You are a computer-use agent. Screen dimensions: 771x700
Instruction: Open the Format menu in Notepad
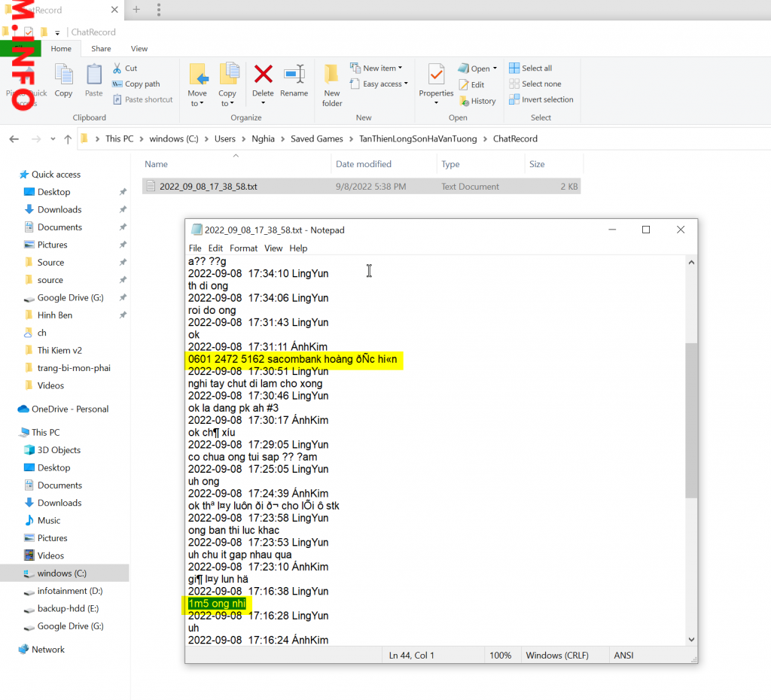(x=243, y=248)
